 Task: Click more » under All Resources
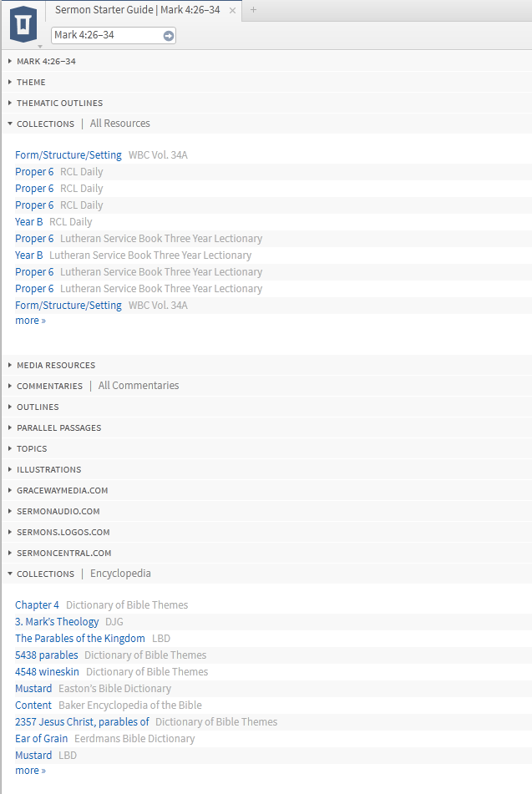click(x=30, y=321)
